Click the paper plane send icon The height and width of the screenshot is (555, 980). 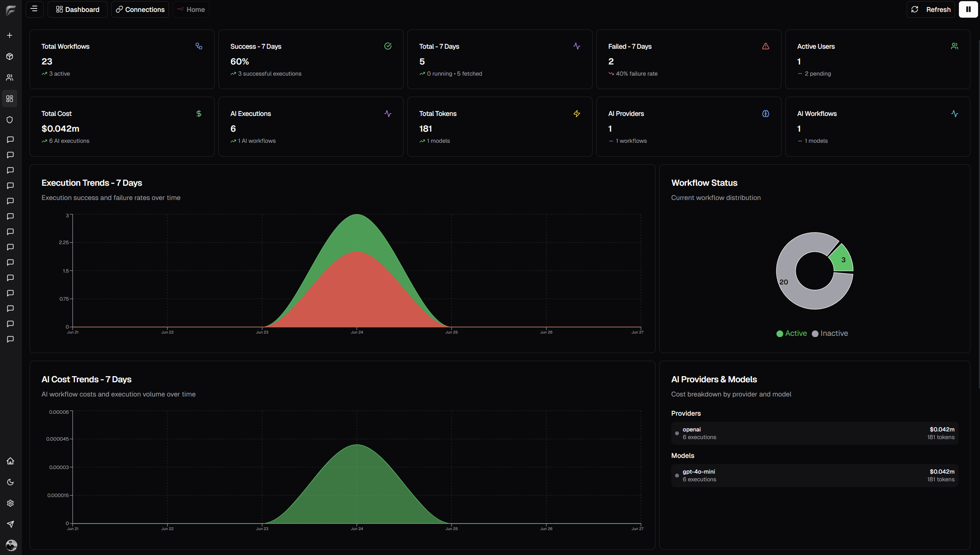pyautogui.click(x=10, y=524)
